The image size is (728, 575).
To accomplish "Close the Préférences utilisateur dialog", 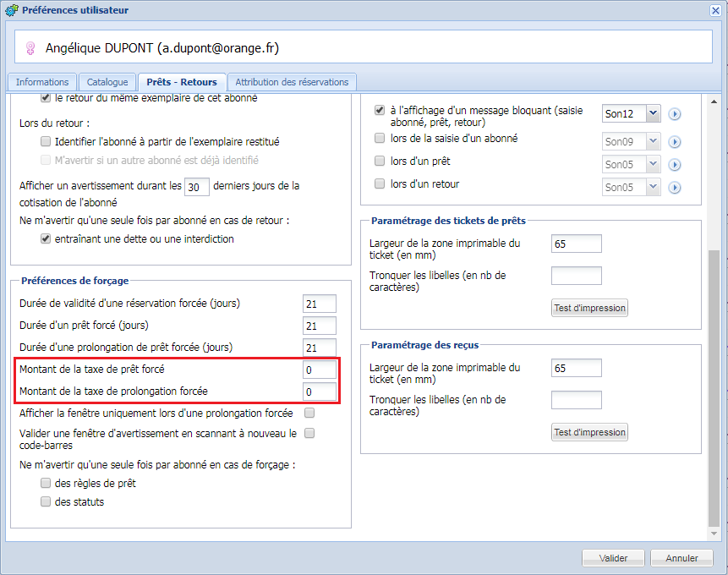I will [716, 10].
